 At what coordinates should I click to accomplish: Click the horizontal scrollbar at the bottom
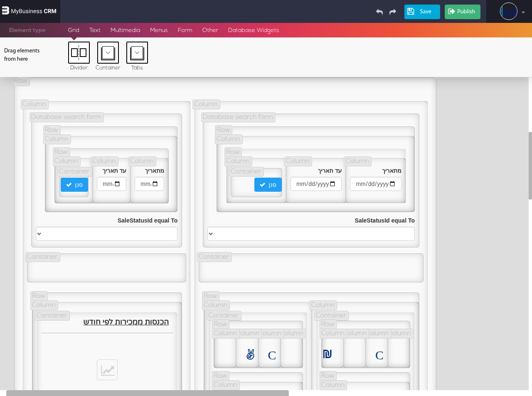click(x=148, y=393)
